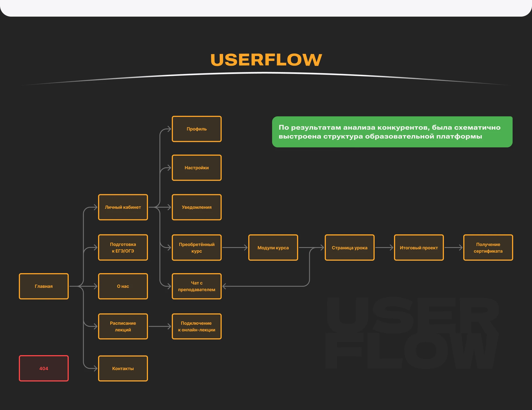Click the Личный кабинет node
Screen dimensions: 532x410
pos(123,207)
